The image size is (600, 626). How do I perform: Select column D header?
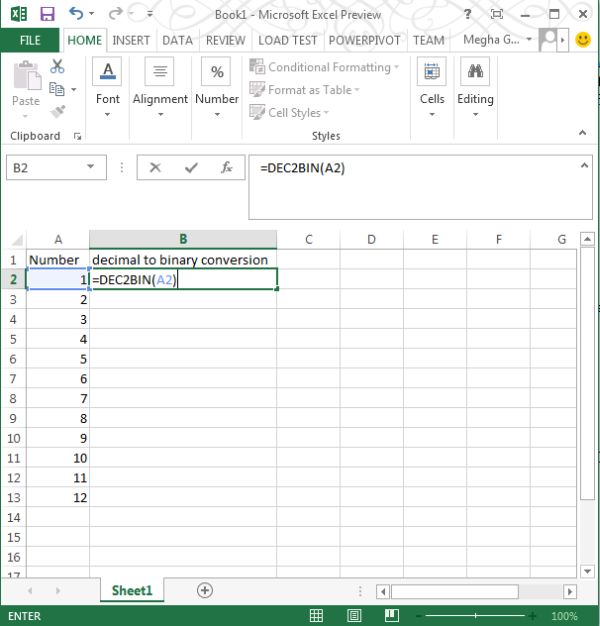pyautogui.click(x=371, y=240)
